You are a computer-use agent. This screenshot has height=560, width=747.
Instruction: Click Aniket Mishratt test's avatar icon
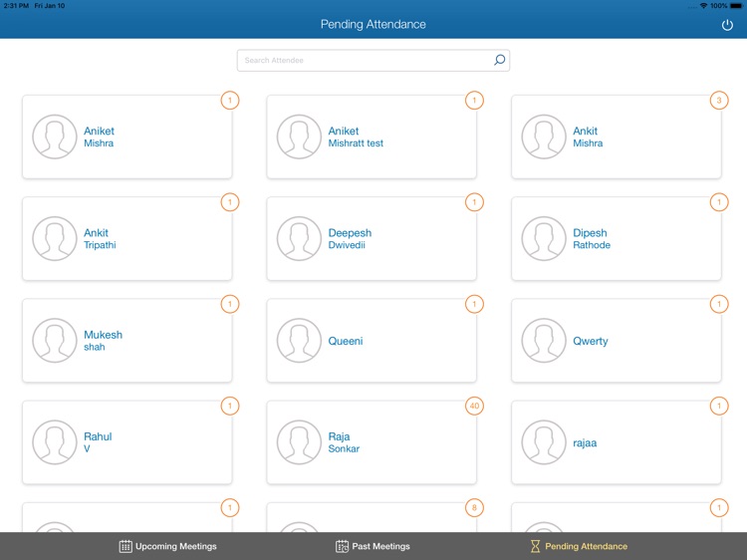(299, 137)
